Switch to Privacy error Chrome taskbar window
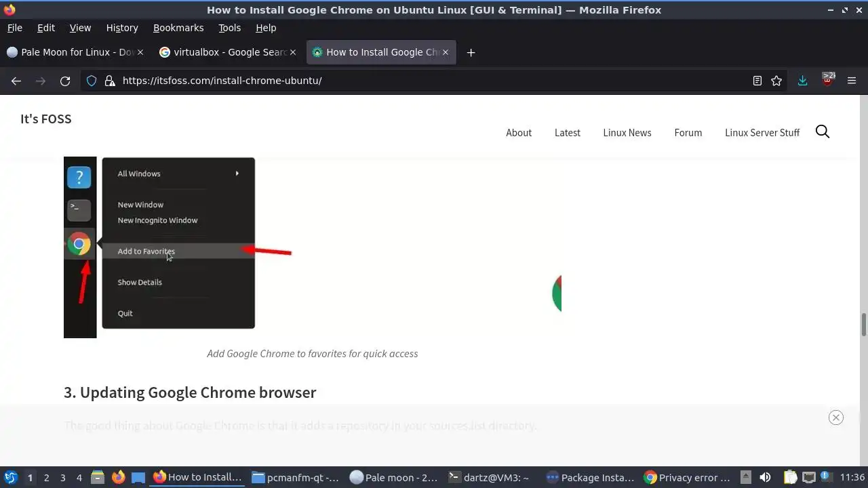 pos(687,478)
